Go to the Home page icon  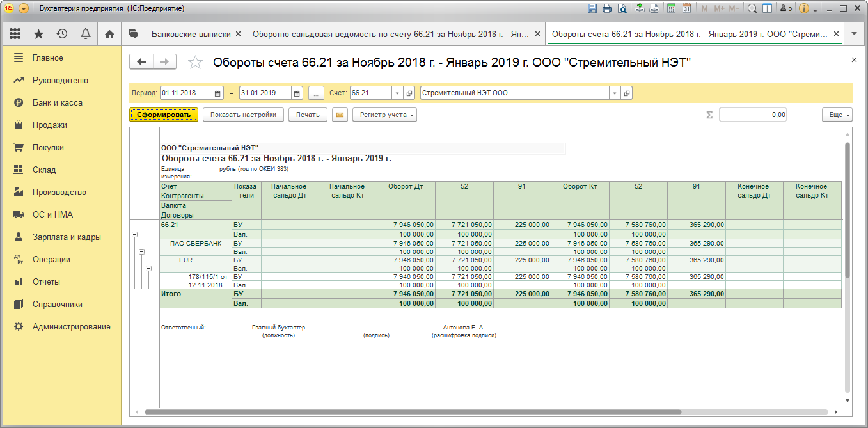[x=109, y=34]
